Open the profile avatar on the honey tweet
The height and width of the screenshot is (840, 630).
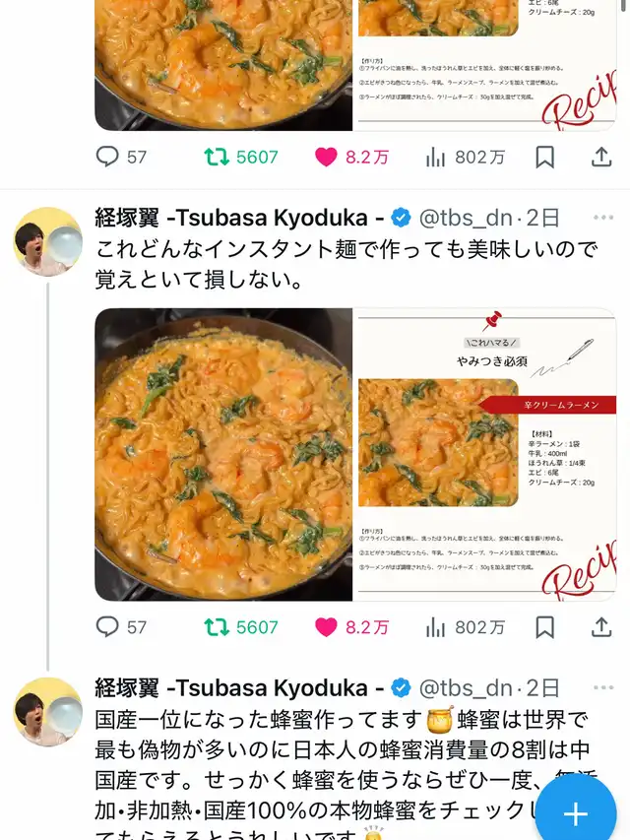coord(47,712)
